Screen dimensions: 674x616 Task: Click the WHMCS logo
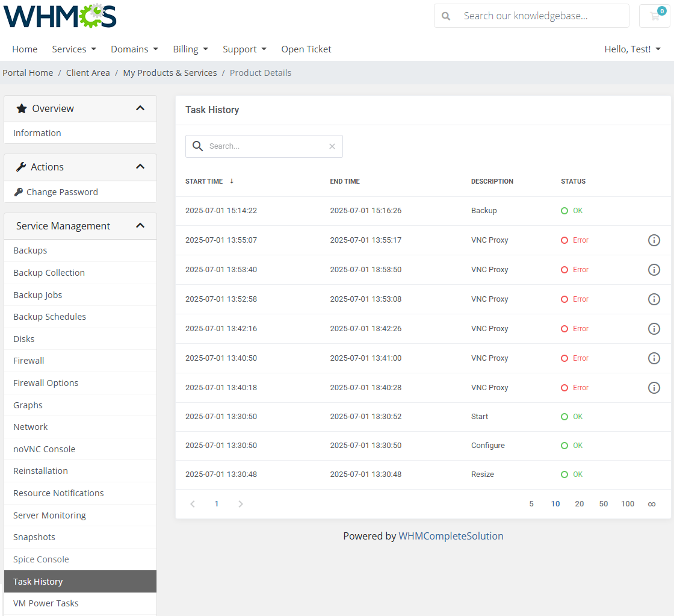pos(60,16)
